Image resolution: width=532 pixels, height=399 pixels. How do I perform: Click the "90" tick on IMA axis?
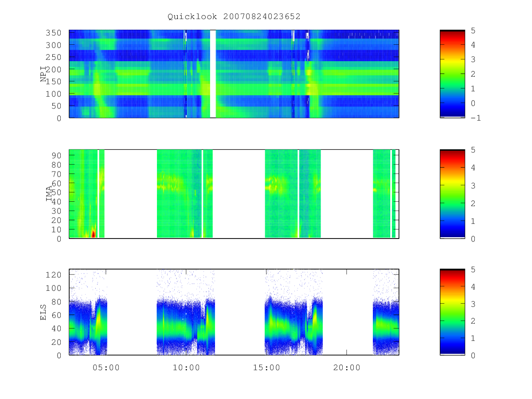(57, 155)
